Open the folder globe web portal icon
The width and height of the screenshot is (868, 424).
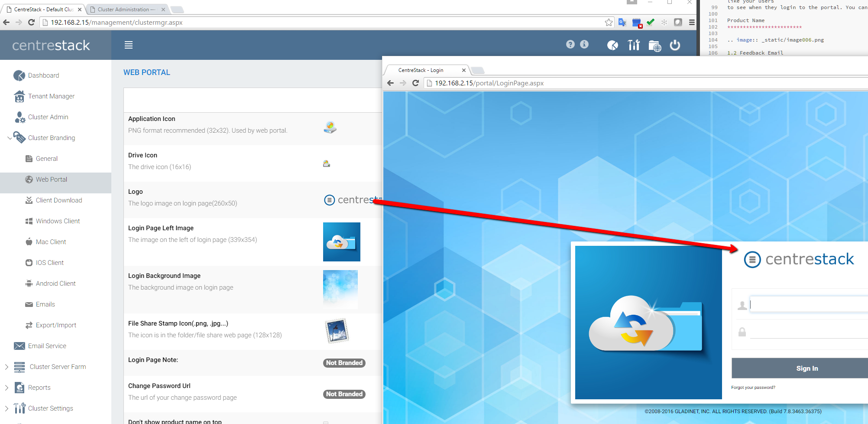pos(655,46)
